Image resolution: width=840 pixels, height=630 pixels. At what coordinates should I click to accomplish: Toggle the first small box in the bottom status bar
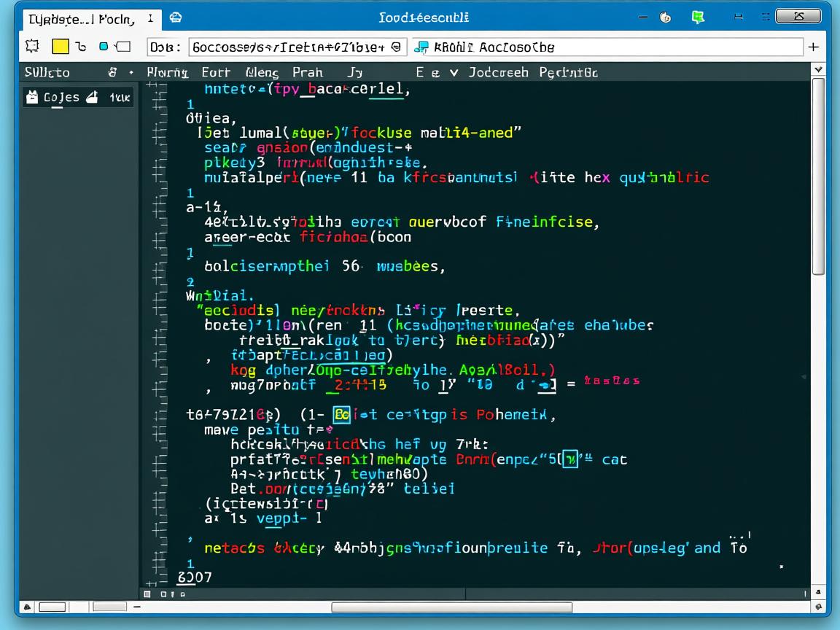pos(52,607)
